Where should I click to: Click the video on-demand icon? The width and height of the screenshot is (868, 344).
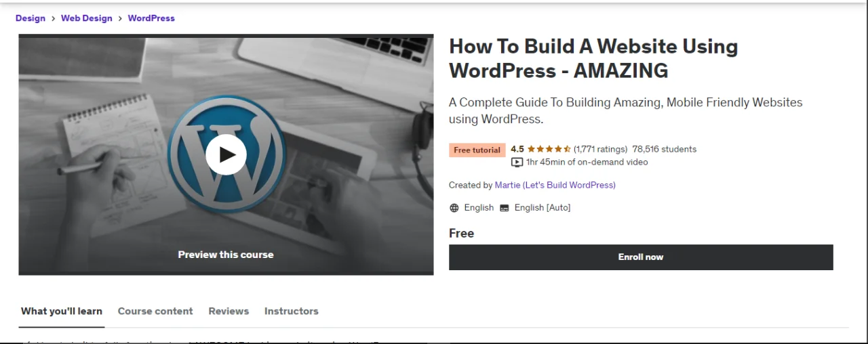point(517,163)
